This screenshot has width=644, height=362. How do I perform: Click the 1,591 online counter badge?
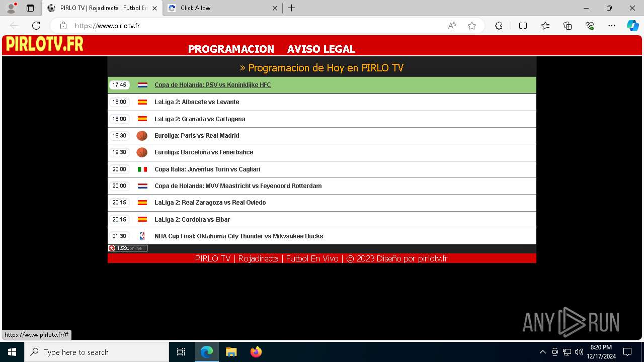[x=128, y=248]
